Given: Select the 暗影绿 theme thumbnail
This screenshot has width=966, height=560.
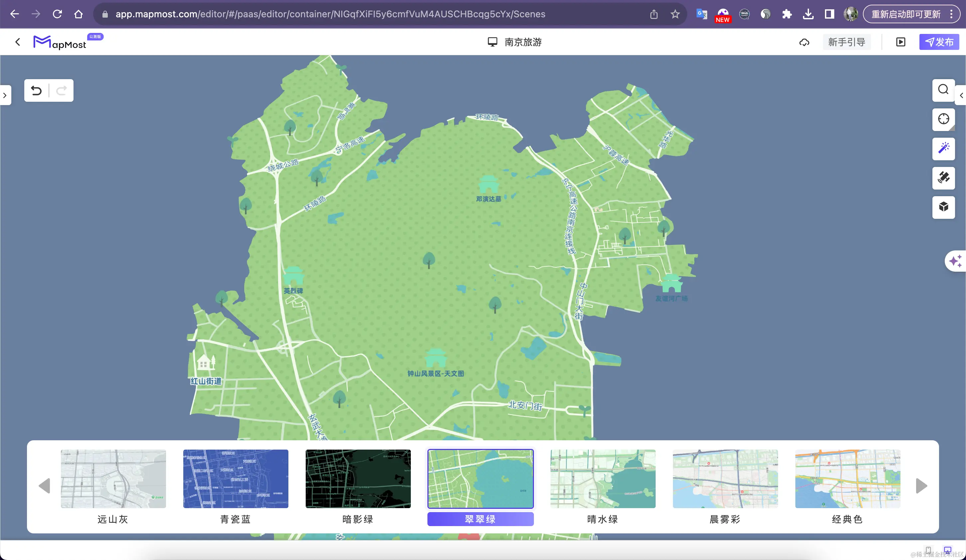Looking at the screenshot, I should 358,479.
